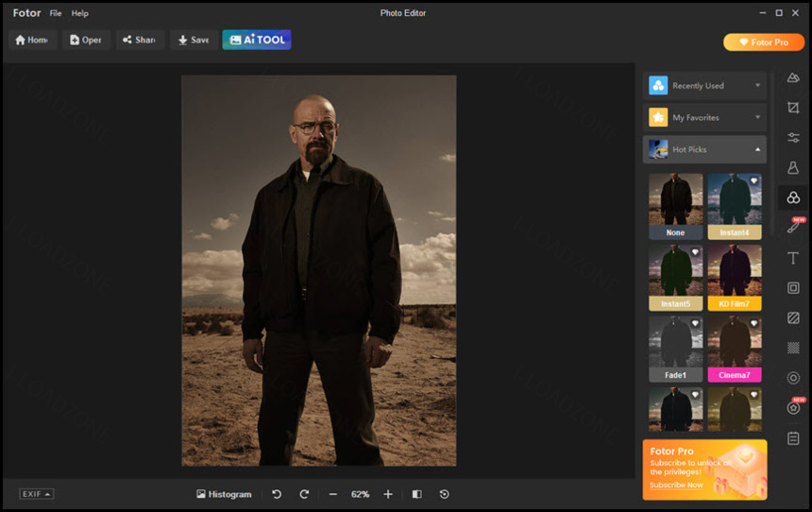Screen dimensions: 812x512
Task: Open the diagonal-striped texture tool icon
Action: (793, 317)
